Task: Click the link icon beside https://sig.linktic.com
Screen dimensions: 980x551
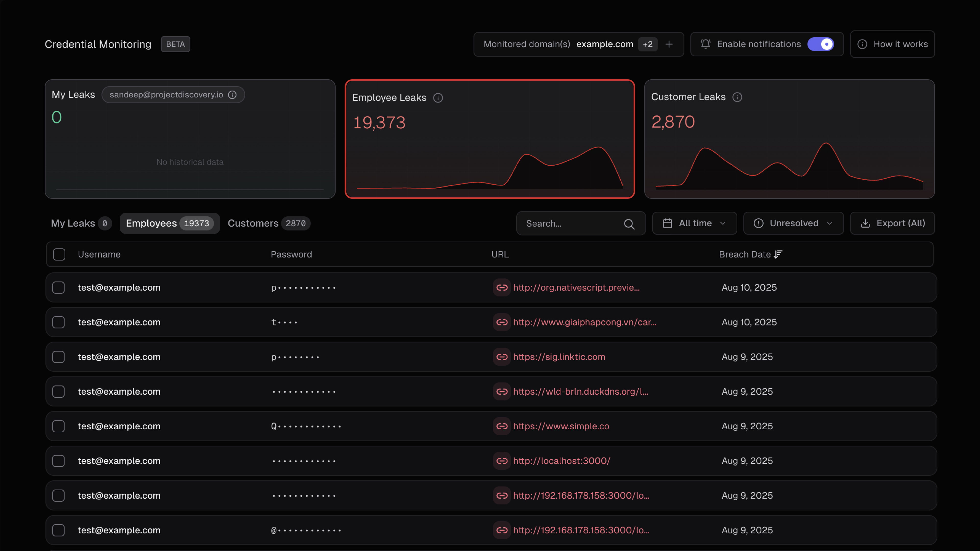Action: pos(502,357)
